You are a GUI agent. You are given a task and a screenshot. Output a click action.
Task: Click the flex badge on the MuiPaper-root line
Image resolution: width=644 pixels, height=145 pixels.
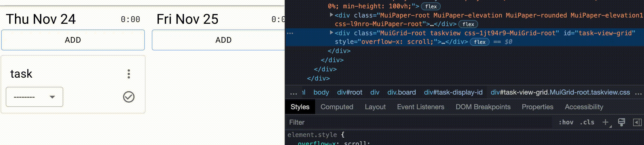point(468,24)
